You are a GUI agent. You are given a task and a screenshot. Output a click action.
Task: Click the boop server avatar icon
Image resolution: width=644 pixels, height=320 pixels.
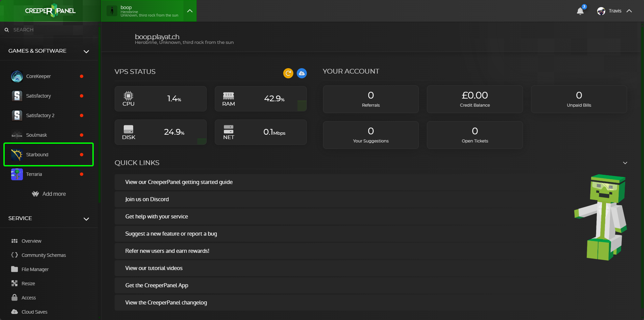112,11
